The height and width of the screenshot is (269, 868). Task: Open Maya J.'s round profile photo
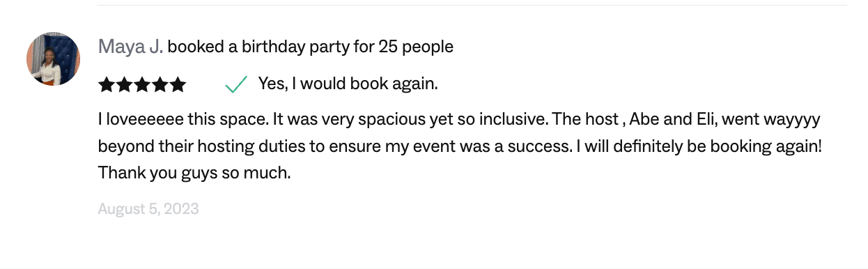(54, 59)
